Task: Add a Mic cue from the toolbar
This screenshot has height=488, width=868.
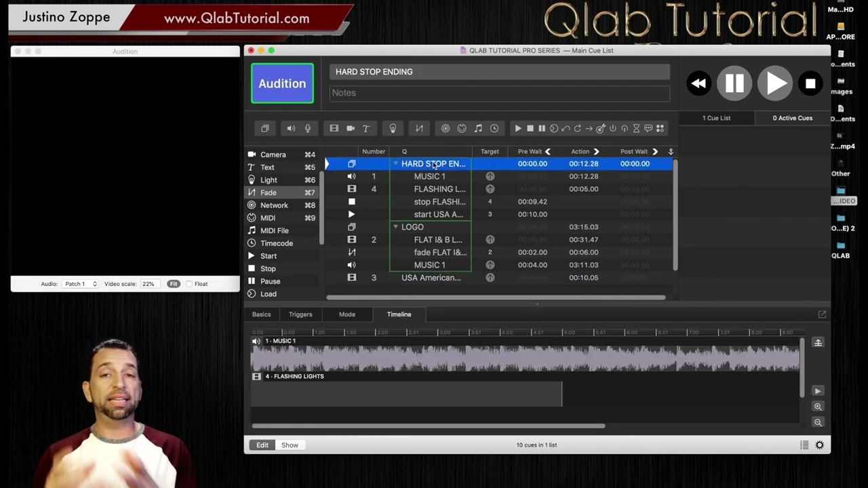Action: [307, 128]
